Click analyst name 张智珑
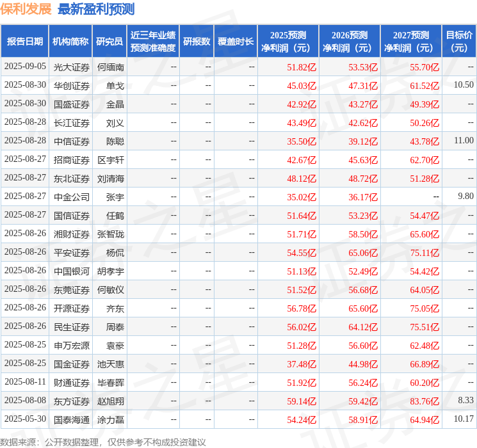 tap(111, 234)
